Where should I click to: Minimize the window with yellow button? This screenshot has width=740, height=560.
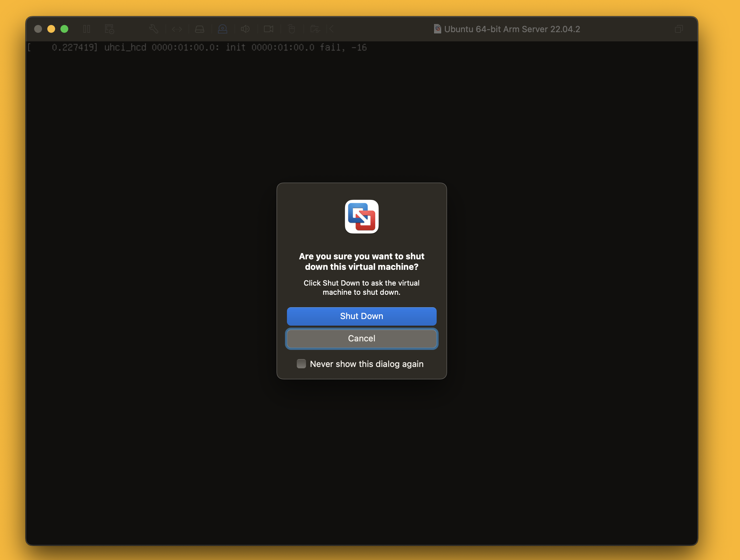point(51,29)
